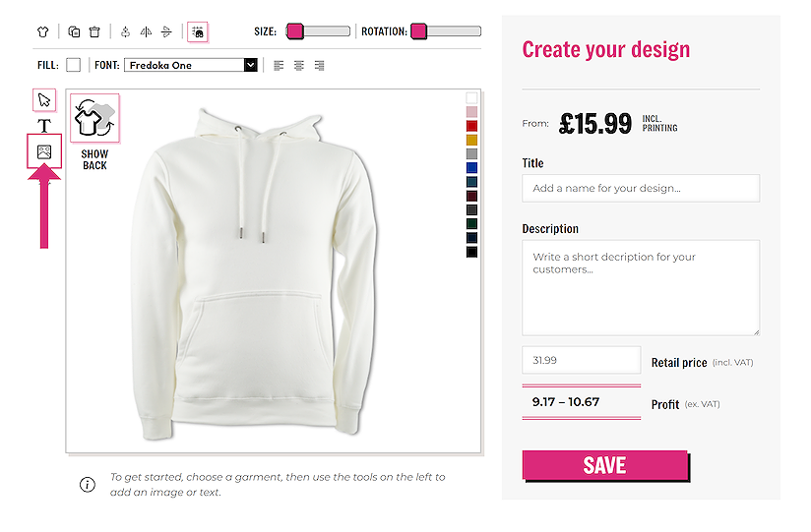
Task: Click the flip vertical icon
Action: click(x=166, y=31)
